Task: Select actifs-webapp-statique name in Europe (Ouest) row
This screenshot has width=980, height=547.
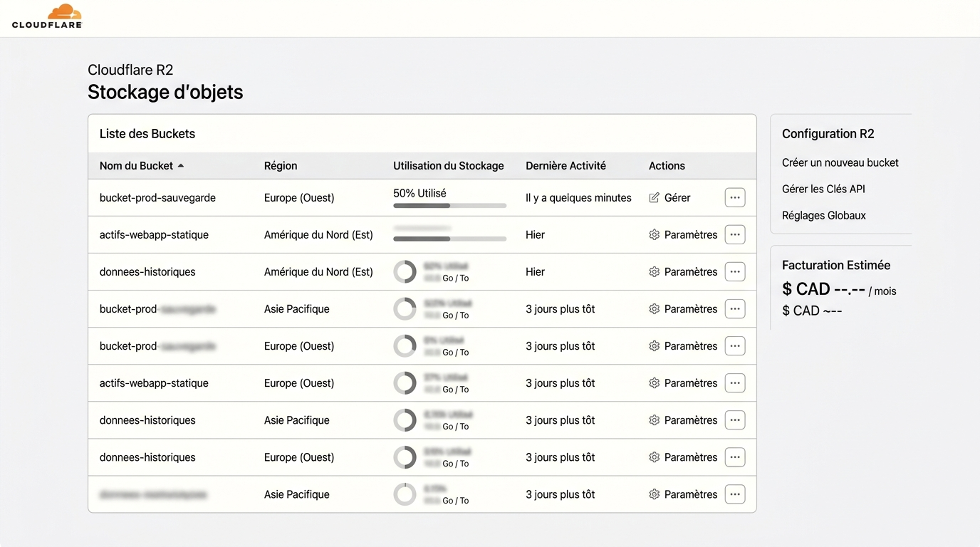Action: pos(154,382)
